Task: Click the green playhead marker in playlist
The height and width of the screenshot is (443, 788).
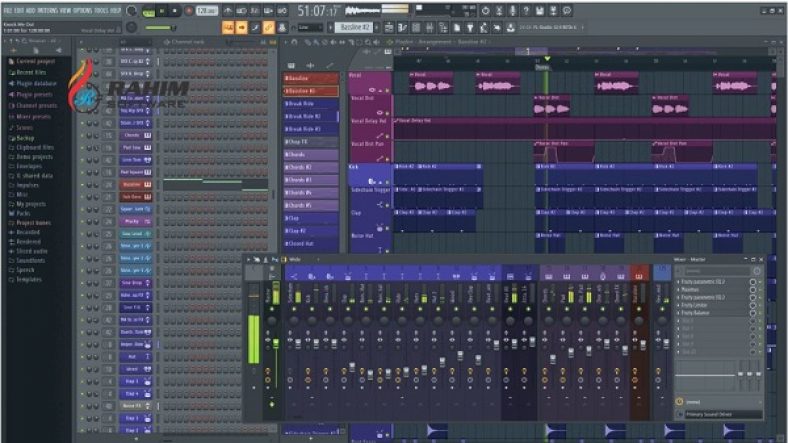Action: coord(547,59)
